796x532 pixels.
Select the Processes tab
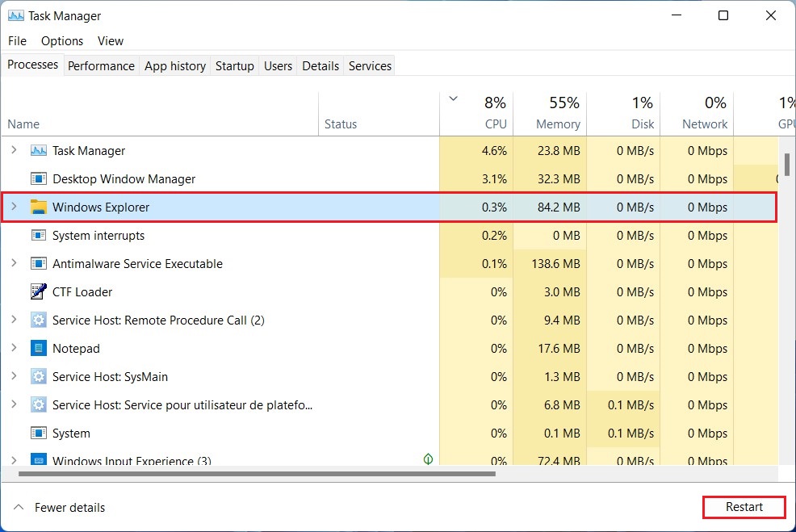pos(32,65)
